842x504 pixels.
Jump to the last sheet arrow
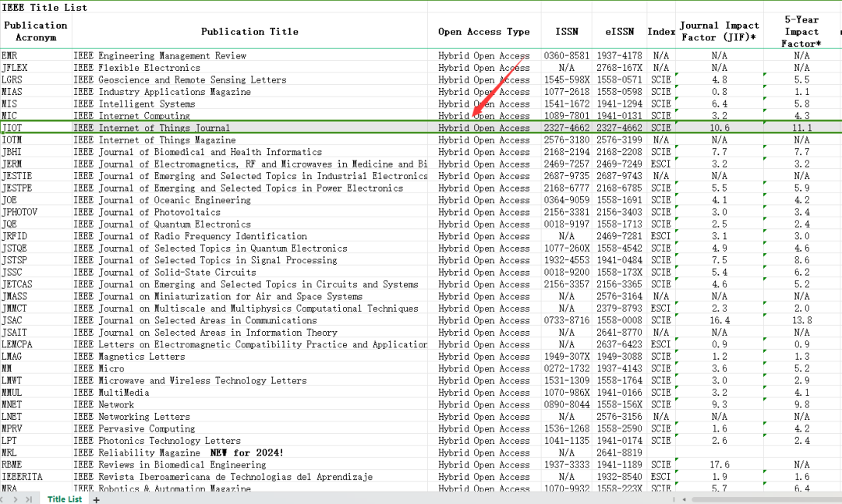click(29, 499)
